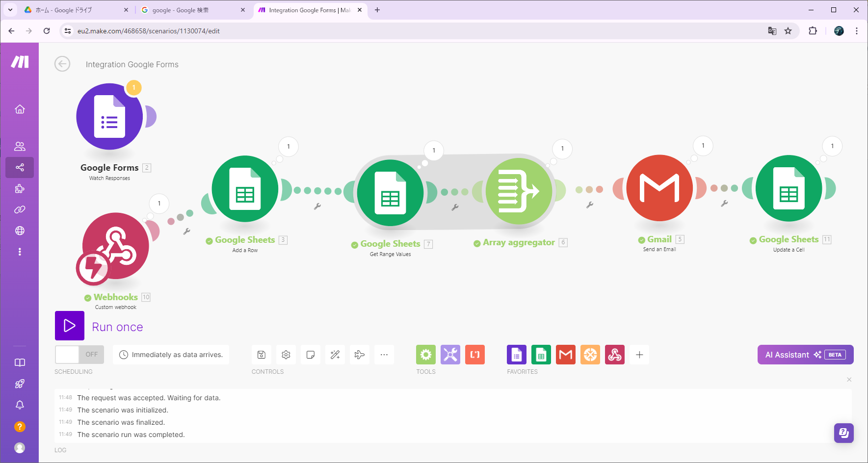
Task: Close the log panel with the X
Action: point(849,380)
